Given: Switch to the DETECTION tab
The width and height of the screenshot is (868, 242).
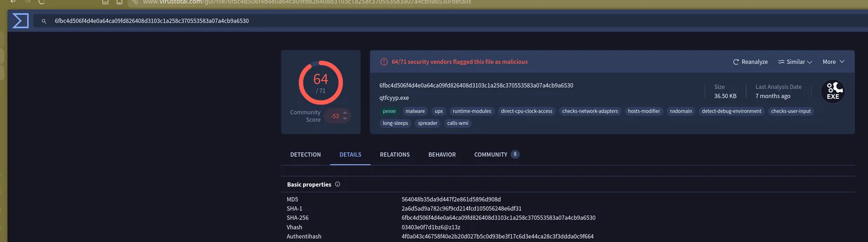Looking at the screenshot, I should tap(305, 155).
